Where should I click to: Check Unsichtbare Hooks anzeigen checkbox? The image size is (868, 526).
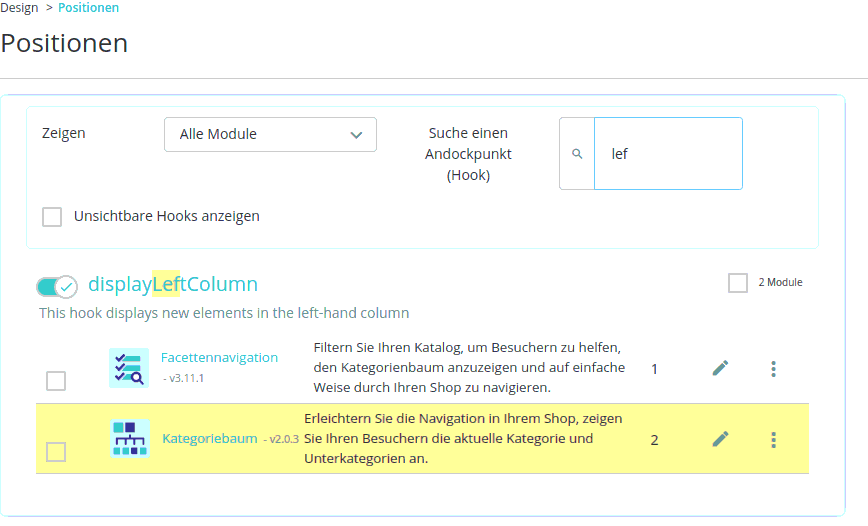tap(52, 216)
